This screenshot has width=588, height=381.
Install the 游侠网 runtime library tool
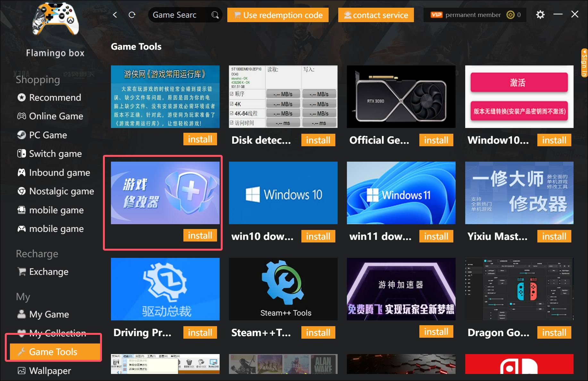tap(200, 139)
